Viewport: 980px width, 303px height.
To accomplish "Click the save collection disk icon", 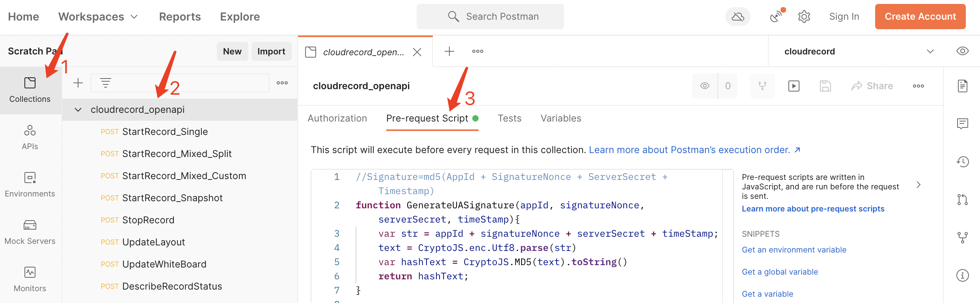I will tap(825, 86).
